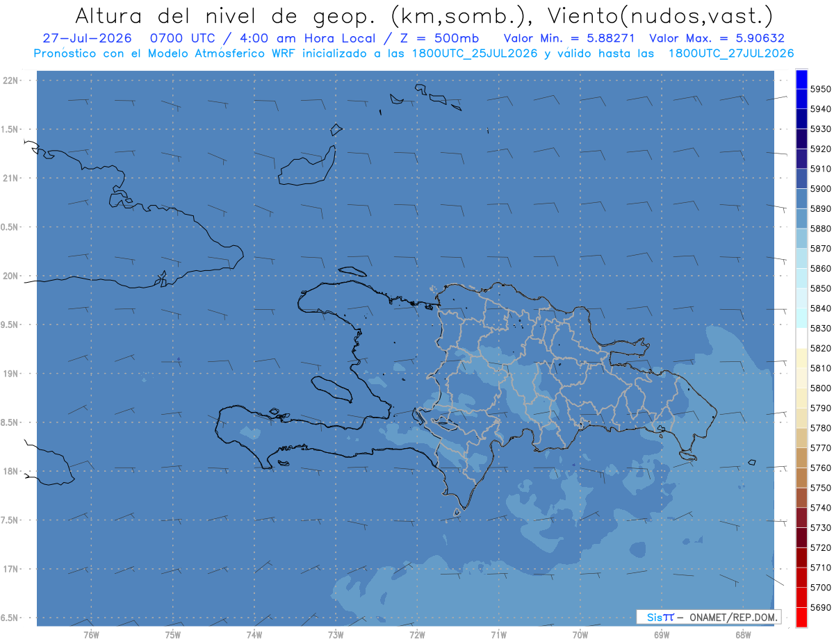Click the '5740' color scale value
This screenshot has width=834, height=644.
[820, 508]
